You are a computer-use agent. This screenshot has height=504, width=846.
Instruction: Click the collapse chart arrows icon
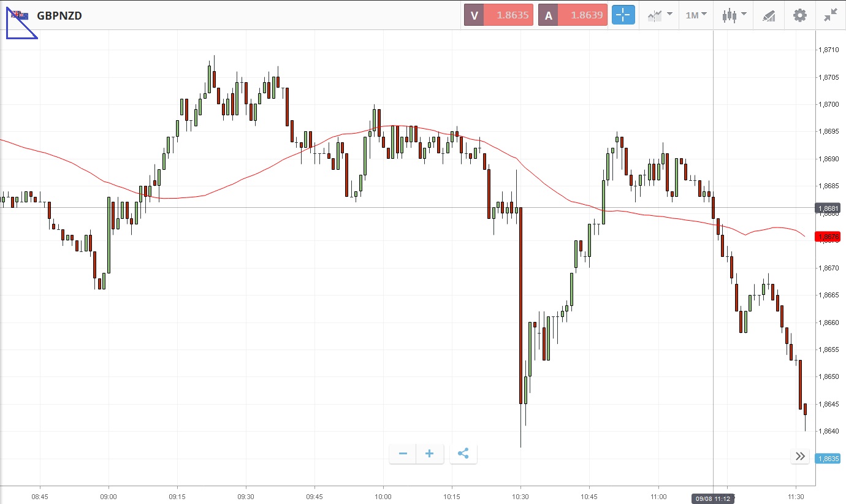tap(831, 15)
